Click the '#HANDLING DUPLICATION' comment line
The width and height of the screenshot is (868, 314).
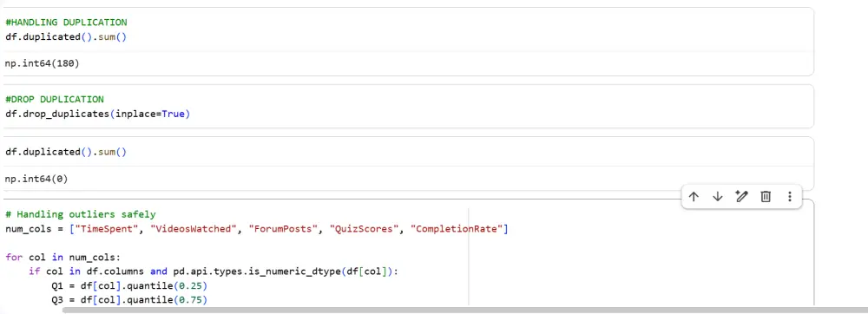click(x=66, y=23)
